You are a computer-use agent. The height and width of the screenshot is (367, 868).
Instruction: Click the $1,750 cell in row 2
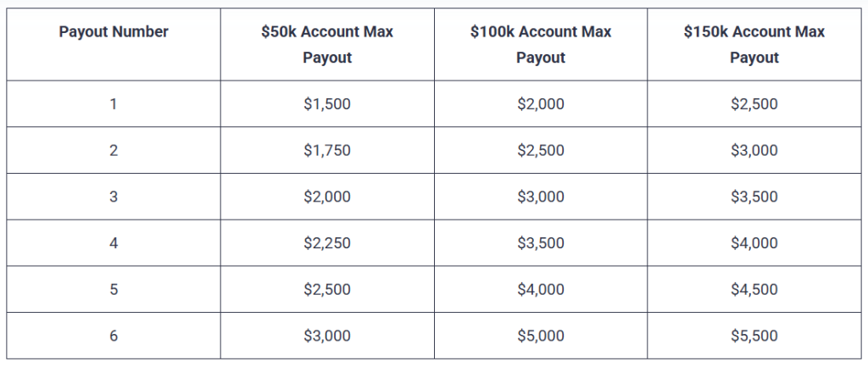327,151
